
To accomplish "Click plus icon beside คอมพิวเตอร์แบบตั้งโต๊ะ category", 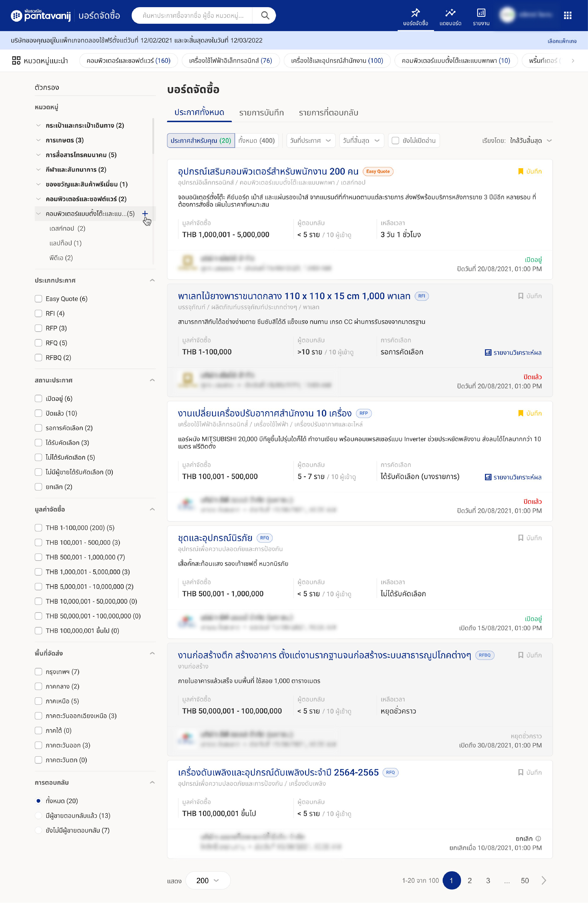I will (x=145, y=214).
